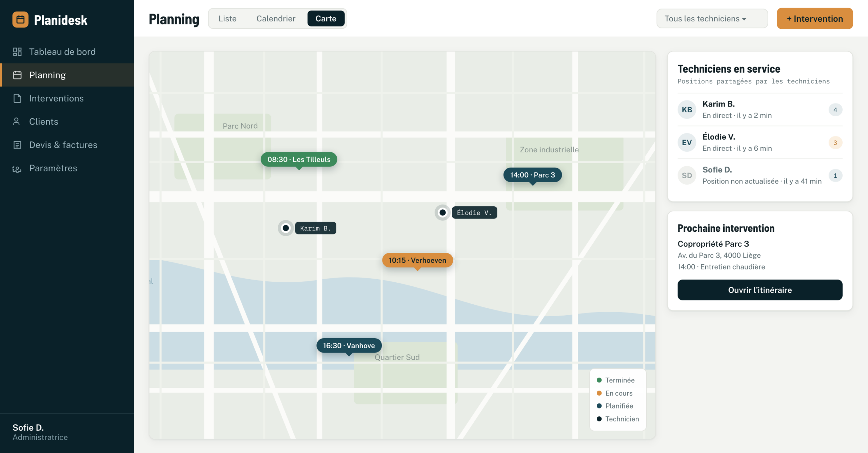Click Ouvrir l'itinéraire button
The width and height of the screenshot is (868, 453).
pos(760,290)
